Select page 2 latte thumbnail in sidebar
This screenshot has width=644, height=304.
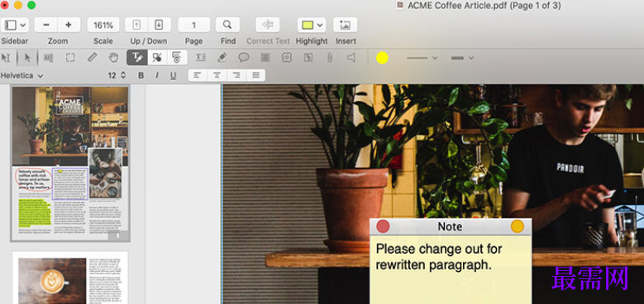pyautogui.click(x=69, y=278)
